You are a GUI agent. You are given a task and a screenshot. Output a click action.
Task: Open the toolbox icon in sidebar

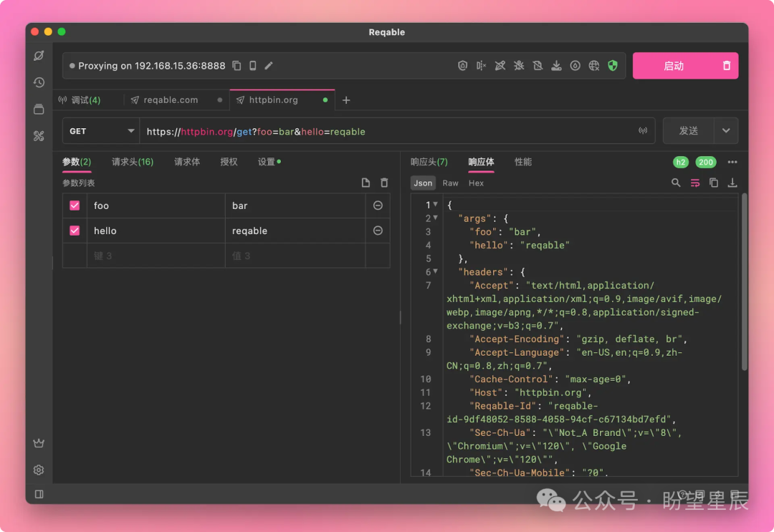coord(39,135)
